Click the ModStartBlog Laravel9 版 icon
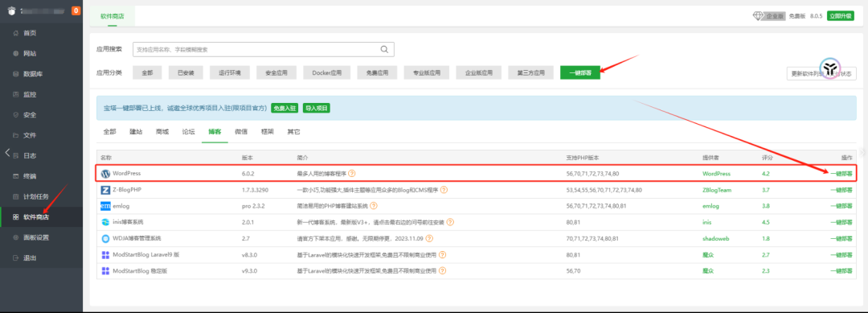 coord(106,255)
